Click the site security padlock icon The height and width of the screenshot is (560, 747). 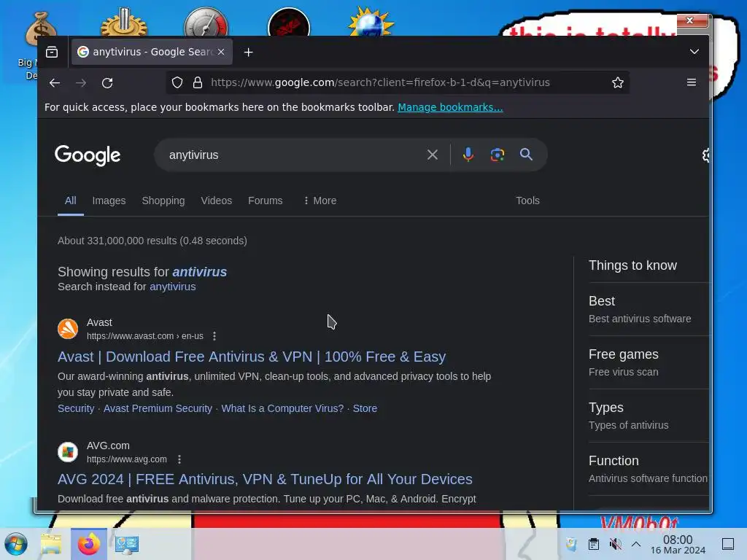click(197, 82)
